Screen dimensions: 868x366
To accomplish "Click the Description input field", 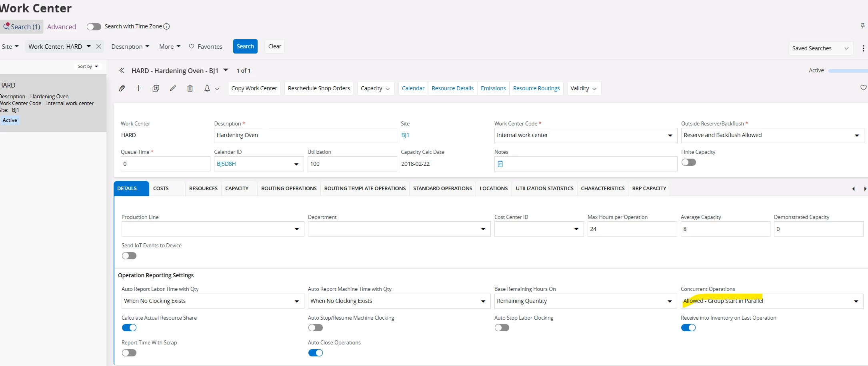I will point(306,135).
